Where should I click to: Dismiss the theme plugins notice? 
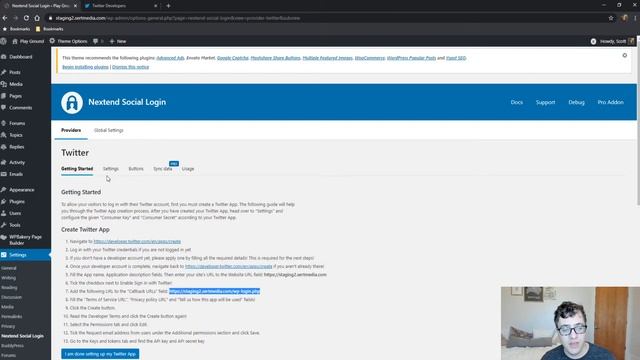pos(624,55)
